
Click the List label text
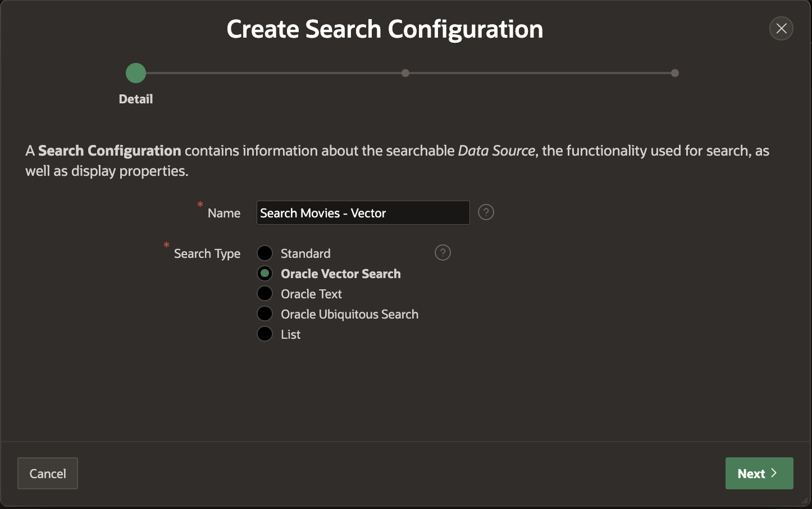point(290,334)
